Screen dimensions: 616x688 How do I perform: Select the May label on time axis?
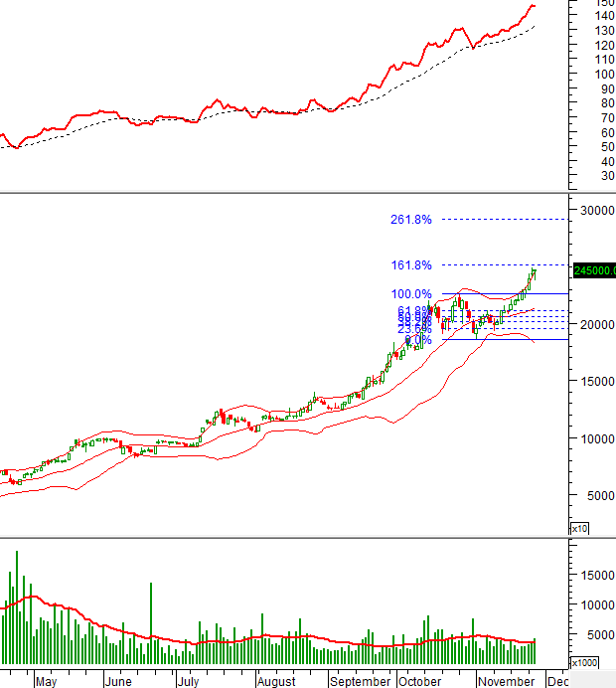[46, 682]
